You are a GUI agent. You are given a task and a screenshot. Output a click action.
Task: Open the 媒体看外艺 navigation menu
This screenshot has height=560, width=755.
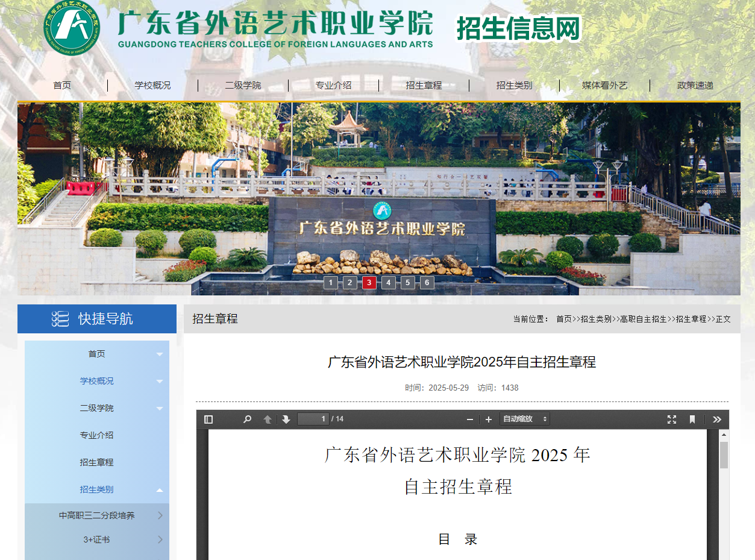pyautogui.click(x=604, y=85)
